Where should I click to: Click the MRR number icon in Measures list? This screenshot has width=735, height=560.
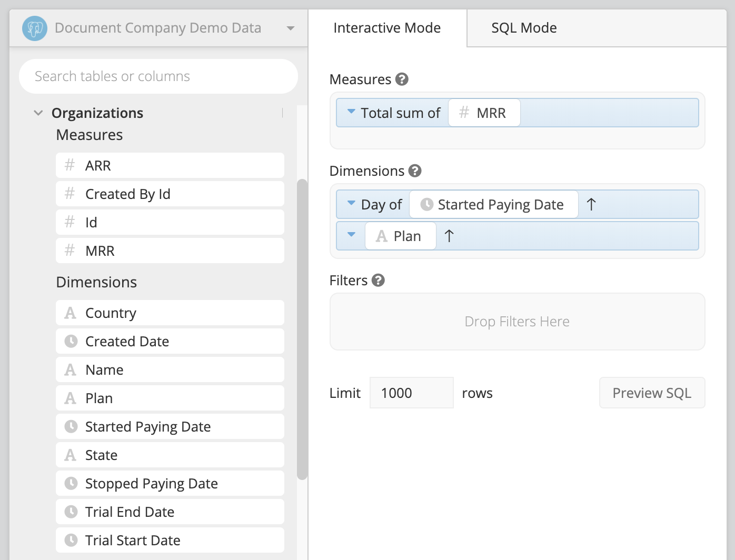click(69, 251)
